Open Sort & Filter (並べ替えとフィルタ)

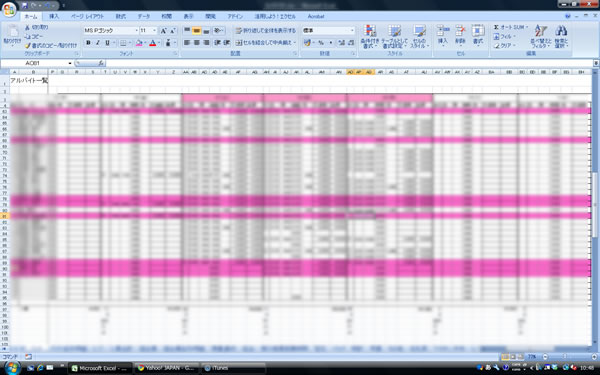[x=541, y=36]
